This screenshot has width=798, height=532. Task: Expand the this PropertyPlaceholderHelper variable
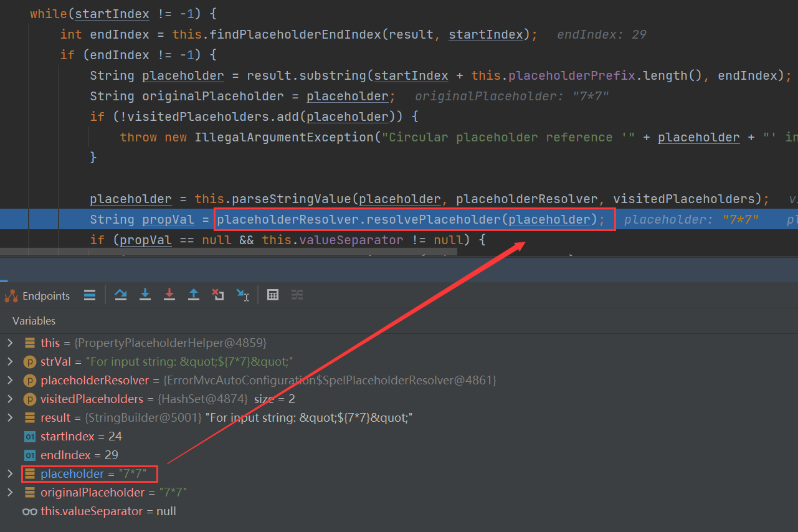[x=9, y=342]
